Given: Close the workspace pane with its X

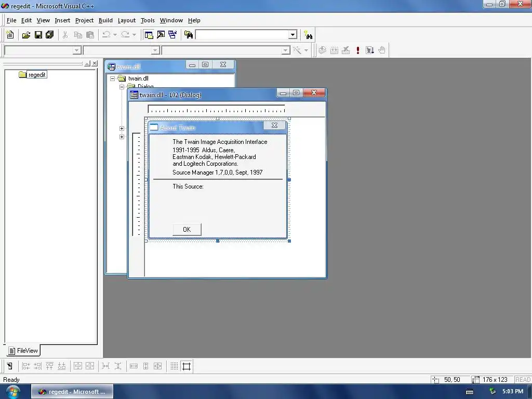Looking at the screenshot, I should [95, 63].
